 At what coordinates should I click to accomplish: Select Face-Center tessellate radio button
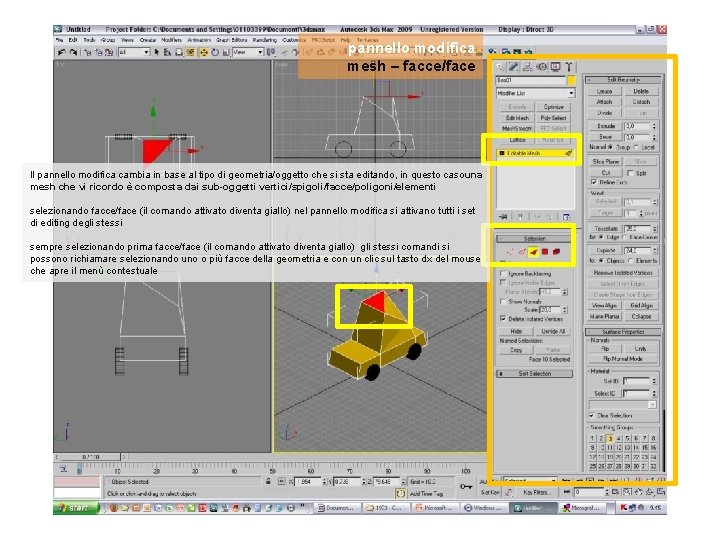pyautogui.click(x=624, y=237)
